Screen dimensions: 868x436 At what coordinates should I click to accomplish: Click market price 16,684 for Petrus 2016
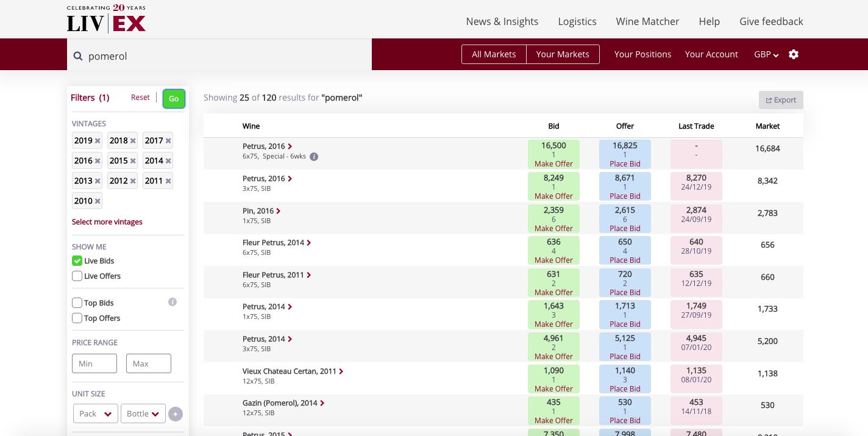pos(767,149)
